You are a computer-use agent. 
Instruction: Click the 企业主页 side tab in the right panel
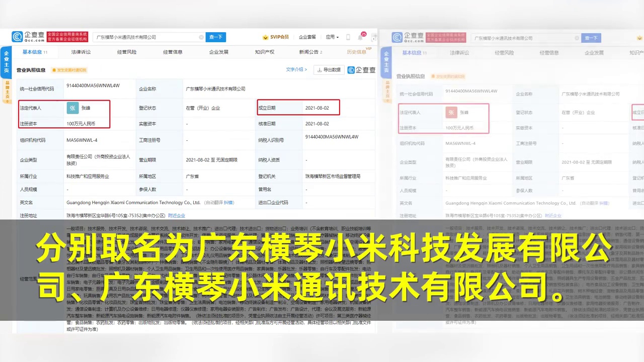(387, 62)
